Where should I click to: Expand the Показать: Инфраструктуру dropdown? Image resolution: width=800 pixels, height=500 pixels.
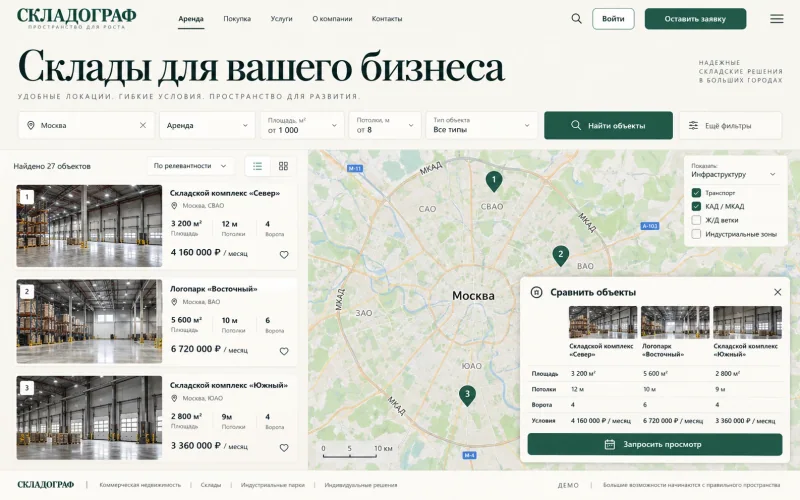click(734, 170)
